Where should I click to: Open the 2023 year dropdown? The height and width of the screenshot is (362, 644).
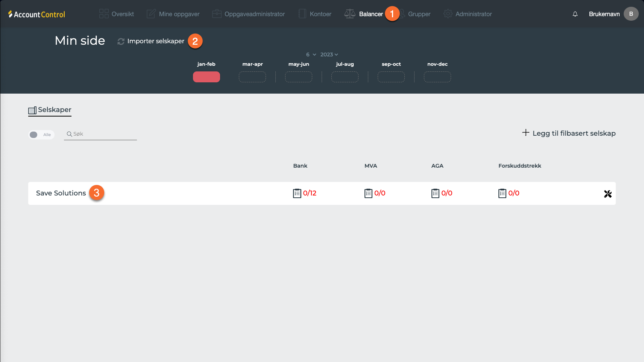(329, 55)
